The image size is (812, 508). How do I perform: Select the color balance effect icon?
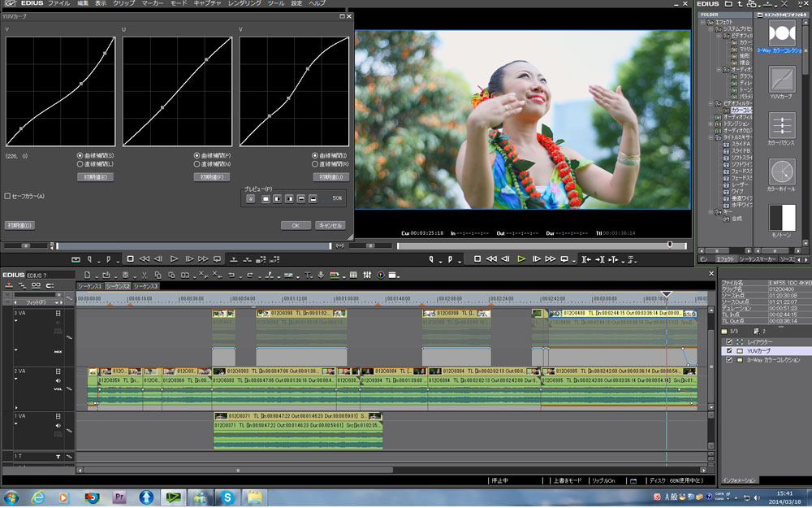tap(781, 125)
